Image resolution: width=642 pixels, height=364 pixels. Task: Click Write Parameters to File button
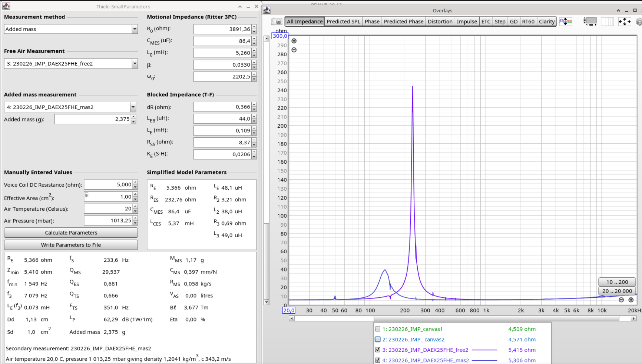point(71,245)
